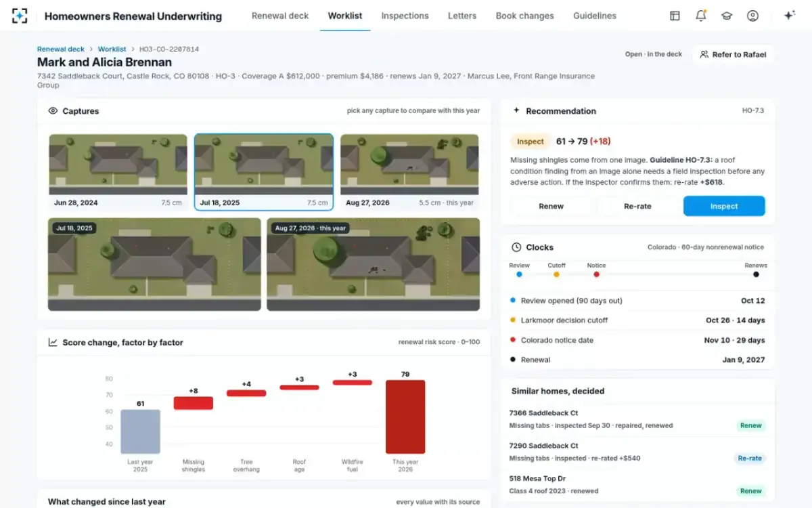The height and width of the screenshot is (508, 812).
Task: Click the app logo icon beside Homeowners Renewal Underwriting
Action: [20, 16]
